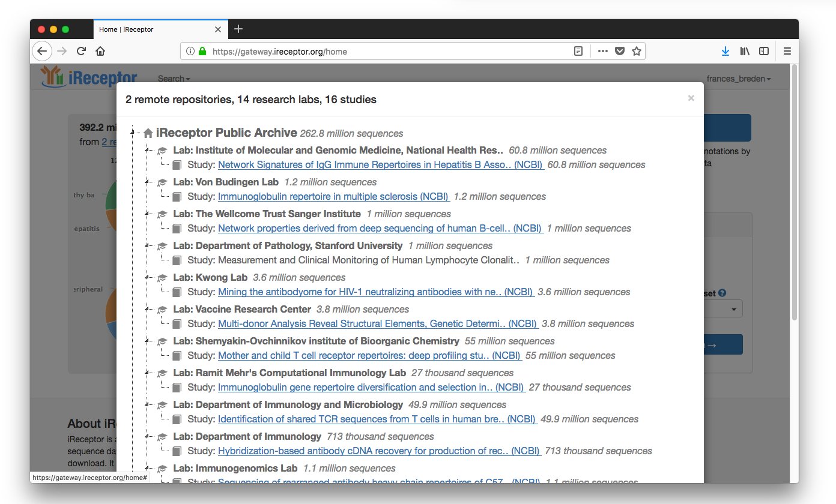The image size is (836, 504).
Task: Open Network properties derived from deep sequencing link
Action: [x=380, y=229]
